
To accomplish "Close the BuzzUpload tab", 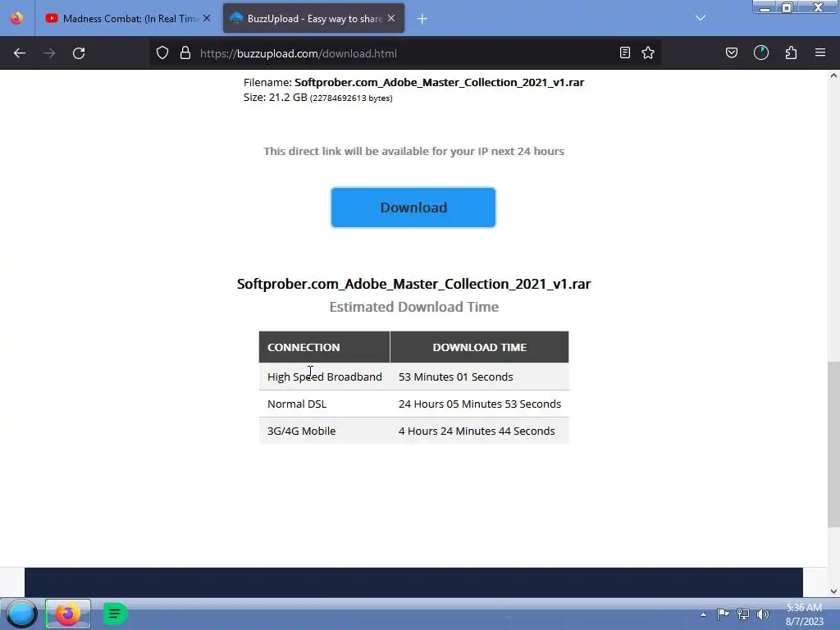I will pyautogui.click(x=391, y=18).
